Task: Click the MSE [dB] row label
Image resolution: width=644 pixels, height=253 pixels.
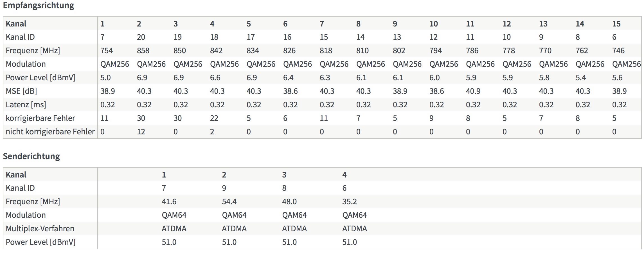Action: 21,91
